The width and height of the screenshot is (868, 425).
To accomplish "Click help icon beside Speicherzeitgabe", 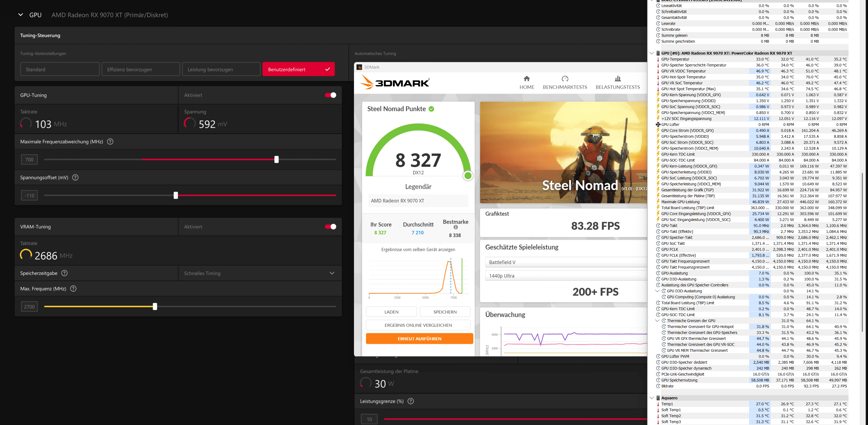I will (x=64, y=273).
